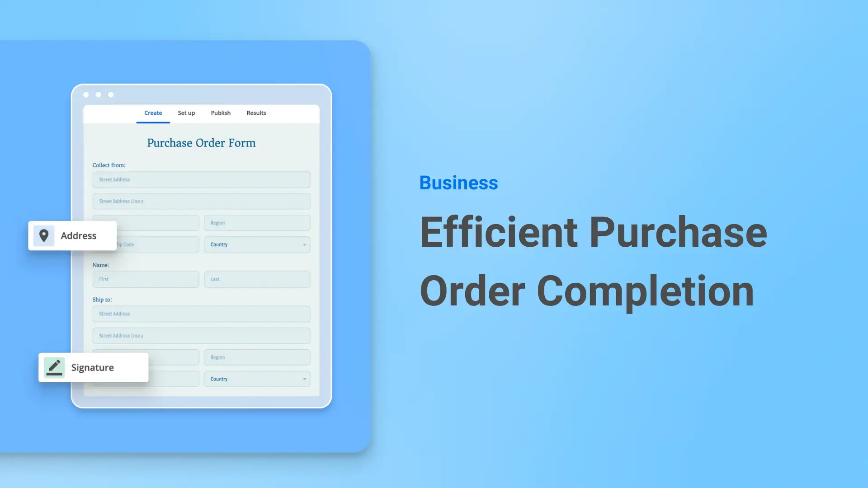Click the Ship to Street Address field
Viewport: 868px width, 488px height.
pyautogui.click(x=201, y=314)
